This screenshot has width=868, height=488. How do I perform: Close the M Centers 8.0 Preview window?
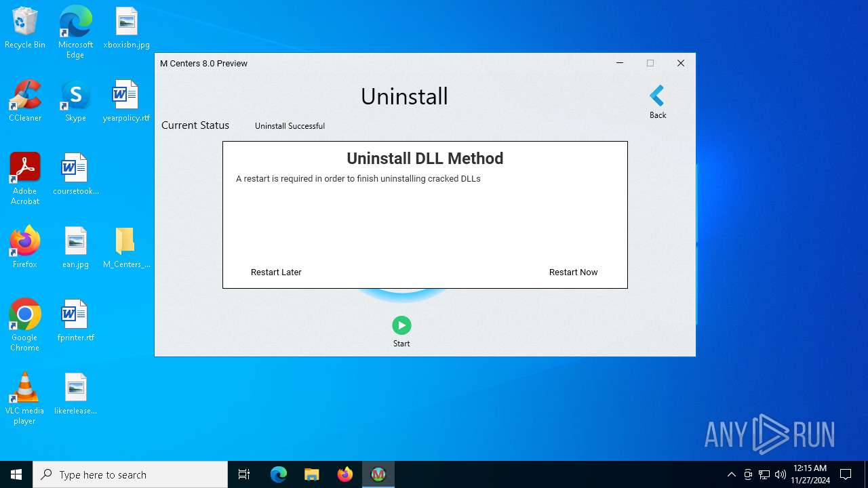[681, 63]
